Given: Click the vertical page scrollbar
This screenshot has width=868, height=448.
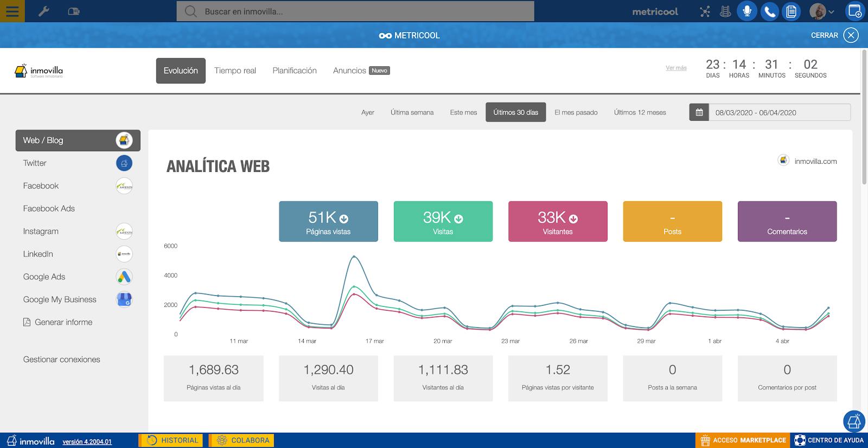Looking at the screenshot, I should point(864,117).
